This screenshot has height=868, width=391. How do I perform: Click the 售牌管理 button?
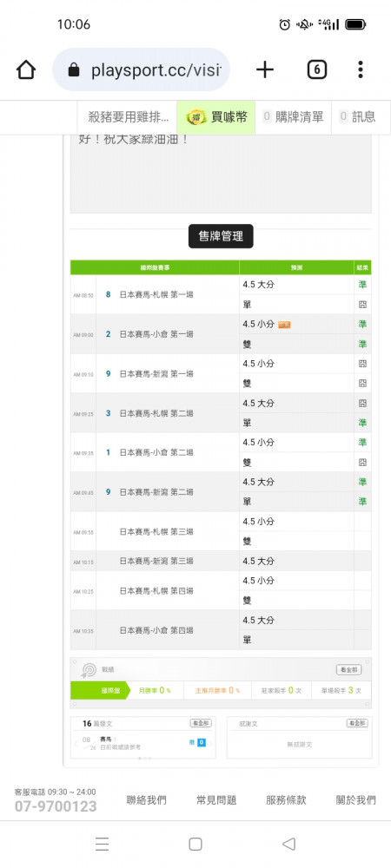[221, 236]
